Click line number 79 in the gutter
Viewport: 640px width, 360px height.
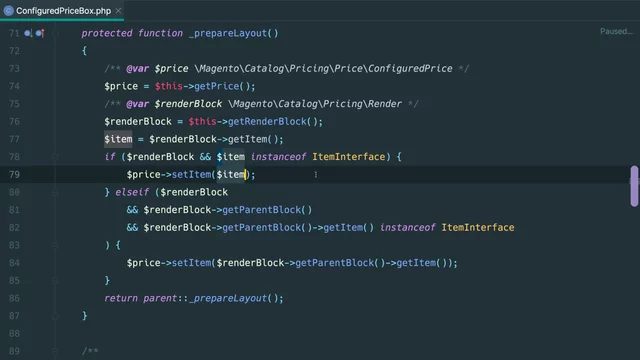pyautogui.click(x=14, y=174)
